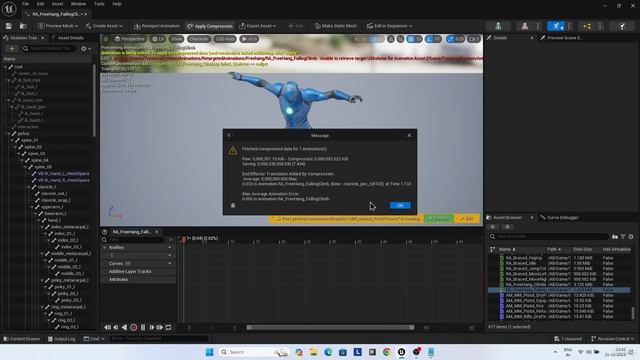Select the spine_01 bone
The image size is (640, 360).
click(30, 140)
